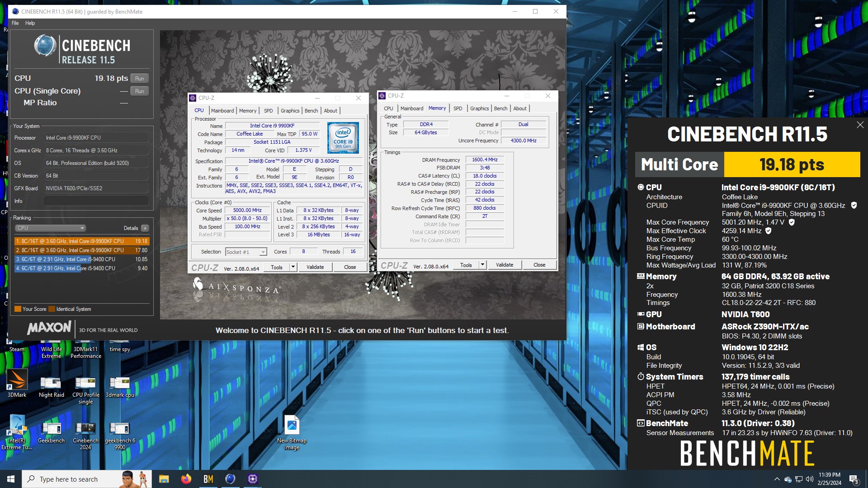This screenshot has height=488, width=868.
Task: Click Validate in left CPU-Z window
Action: [315, 267]
